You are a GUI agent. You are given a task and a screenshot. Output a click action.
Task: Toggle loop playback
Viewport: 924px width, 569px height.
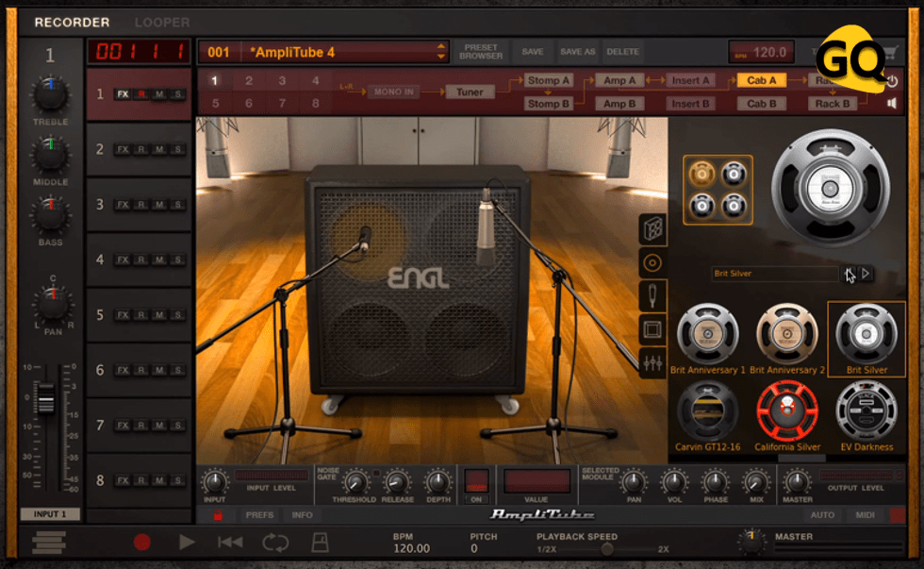click(x=275, y=543)
